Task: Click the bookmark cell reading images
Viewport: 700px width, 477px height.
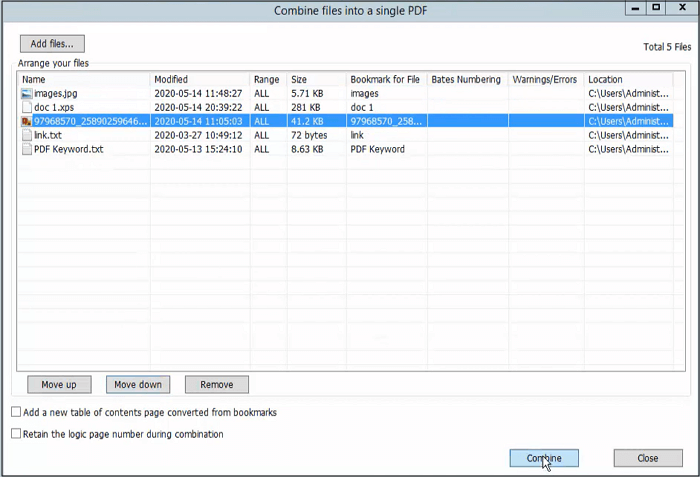Action: coord(364,93)
